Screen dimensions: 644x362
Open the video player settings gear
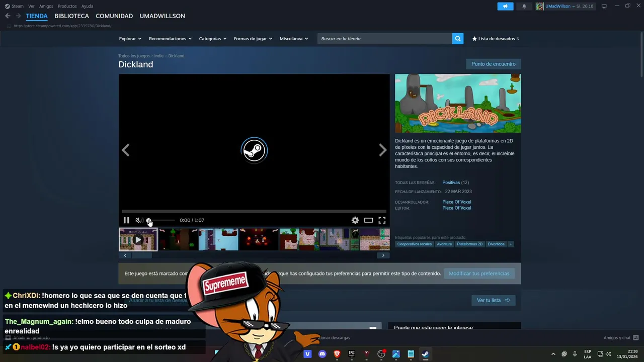point(355,220)
